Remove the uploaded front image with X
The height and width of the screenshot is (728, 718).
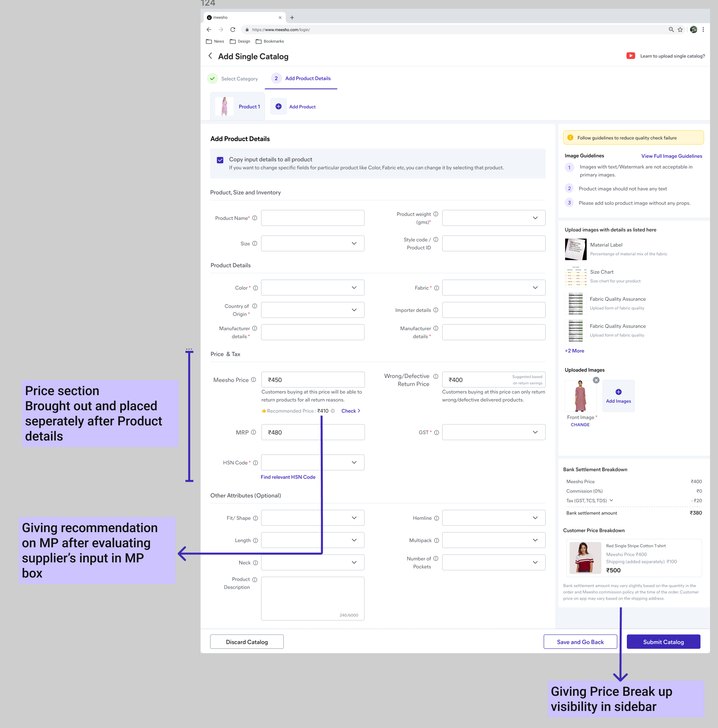click(596, 380)
